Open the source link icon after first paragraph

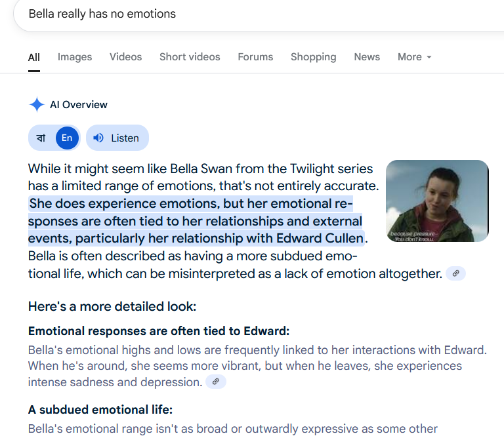click(455, 273)
